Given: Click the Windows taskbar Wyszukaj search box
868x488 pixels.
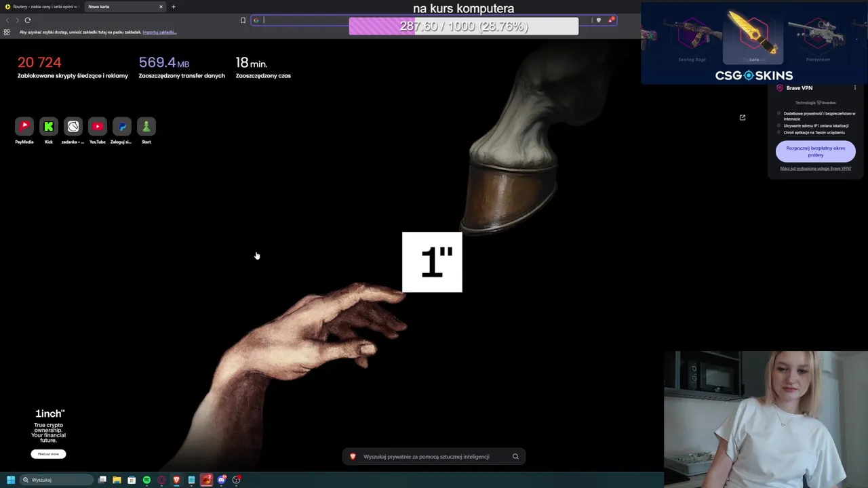Looking at the screenshot, I should [x=56, y=480].
